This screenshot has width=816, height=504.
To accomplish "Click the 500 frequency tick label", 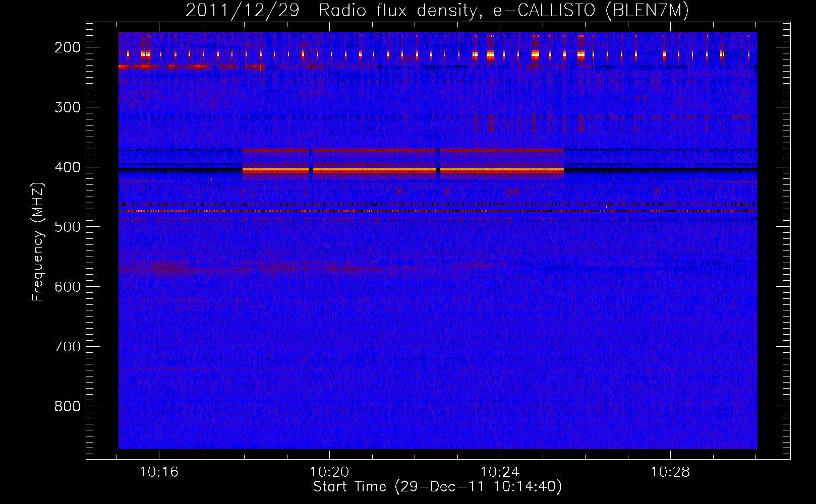I will tap(68, 227).
